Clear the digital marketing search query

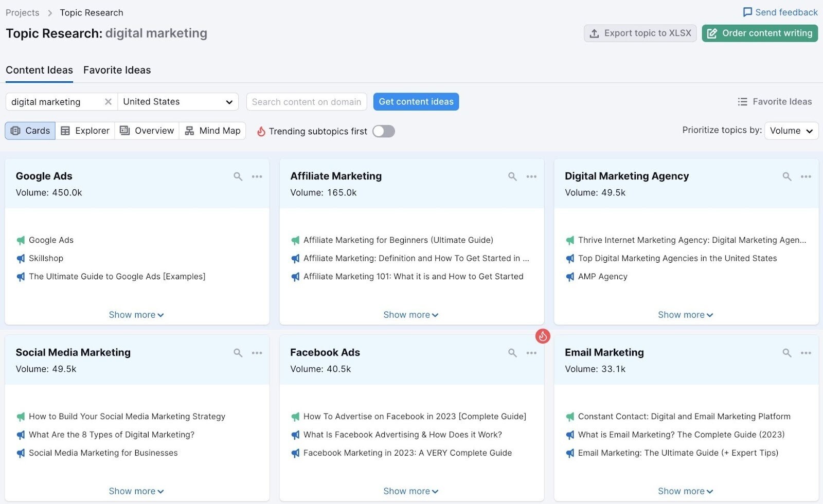click(108, 101)
